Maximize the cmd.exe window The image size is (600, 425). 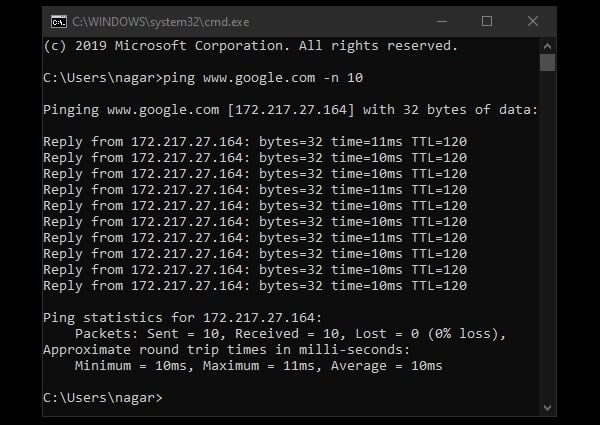(x=487, y=20)
